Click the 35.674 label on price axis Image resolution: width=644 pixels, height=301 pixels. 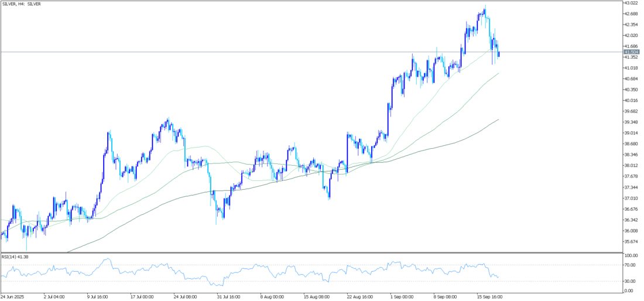point(631,241)
